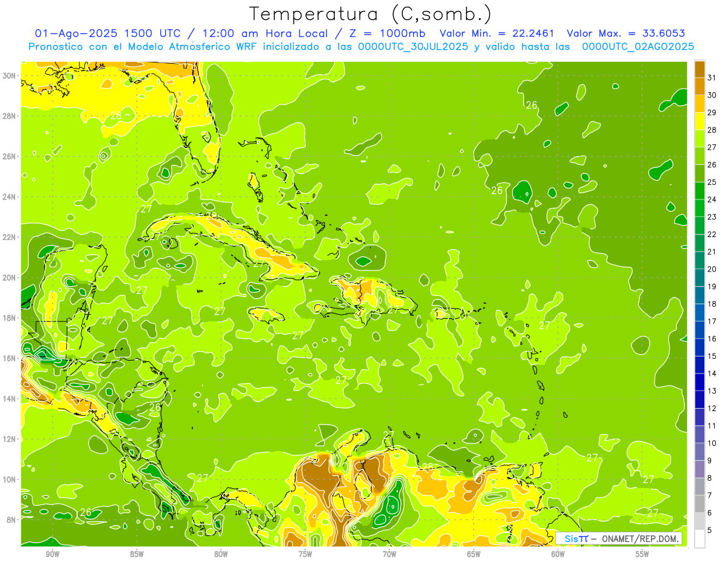The width and height of the screenshot is (728, 562).
Task: Pick the legend band between 23 and 24
Action: (699, 208)
